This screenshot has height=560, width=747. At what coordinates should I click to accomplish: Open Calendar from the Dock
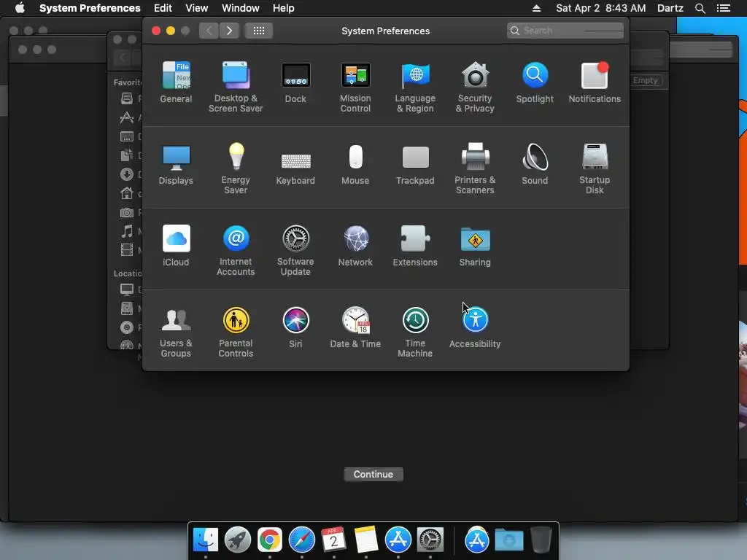pos(334,540)
